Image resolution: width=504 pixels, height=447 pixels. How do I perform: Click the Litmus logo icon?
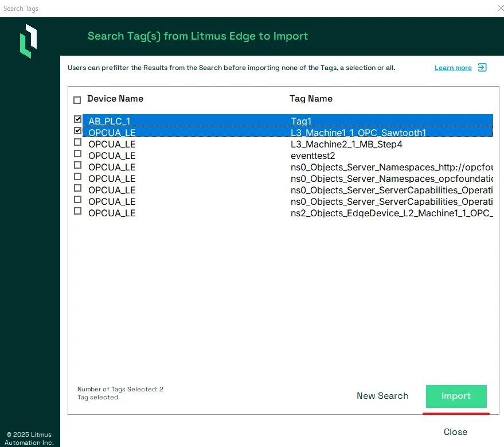click(x=28, y=41)
